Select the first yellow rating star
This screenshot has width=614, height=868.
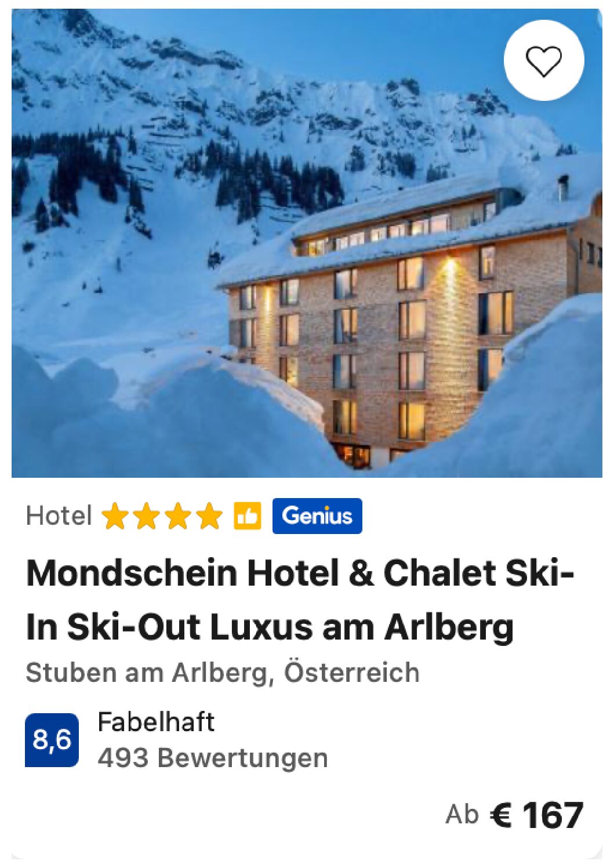point(114,515)
